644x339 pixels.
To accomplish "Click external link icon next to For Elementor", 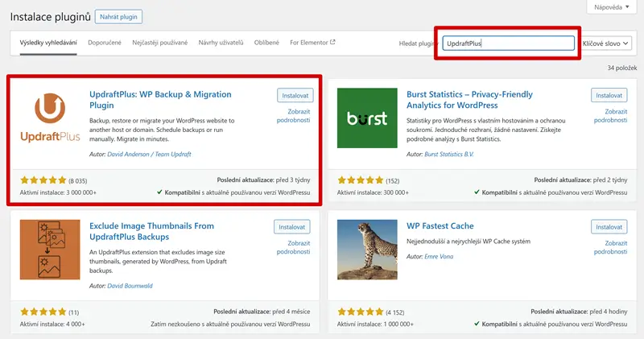I will 332,42.
